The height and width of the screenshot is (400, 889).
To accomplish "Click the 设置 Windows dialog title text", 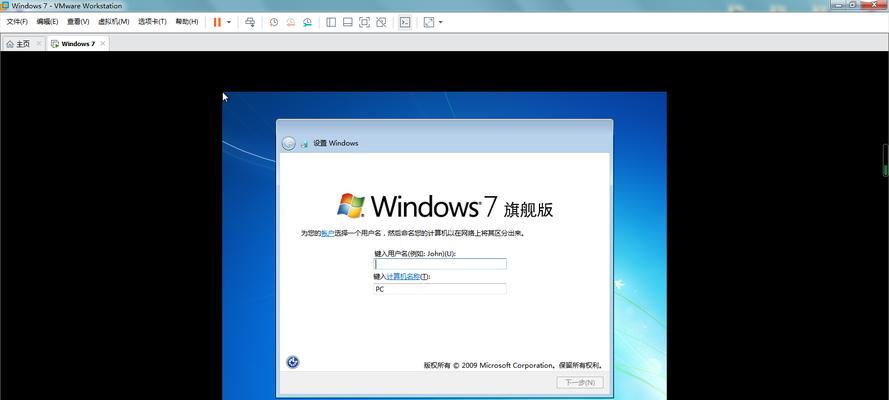I will click(336, 143).
